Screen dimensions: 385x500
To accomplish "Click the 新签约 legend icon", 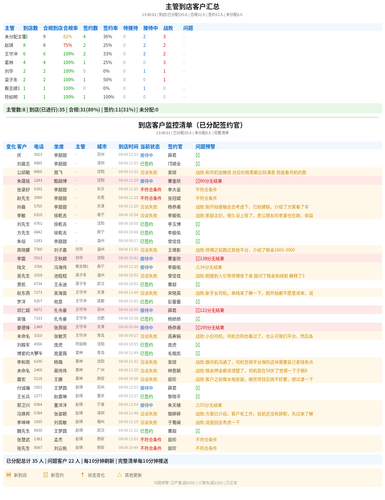I will [x=46, y=475].
